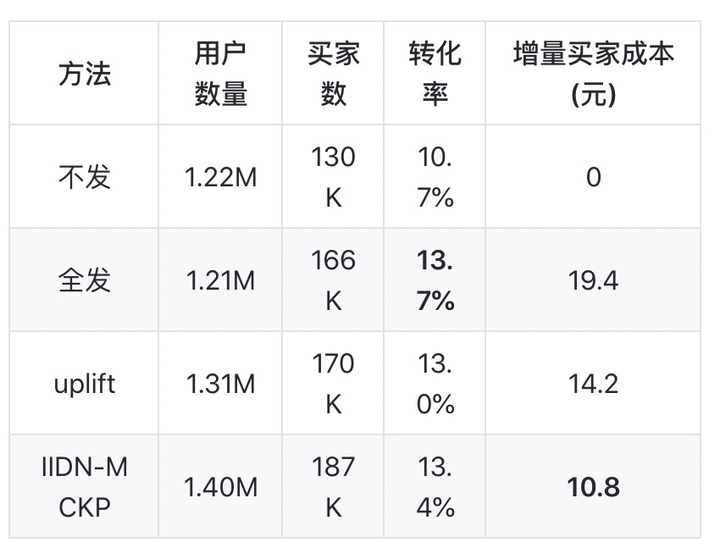The height and width of the screenshot is (559, 720).
Task: Click the 1.40M user count cell
Action: [220, 487]
